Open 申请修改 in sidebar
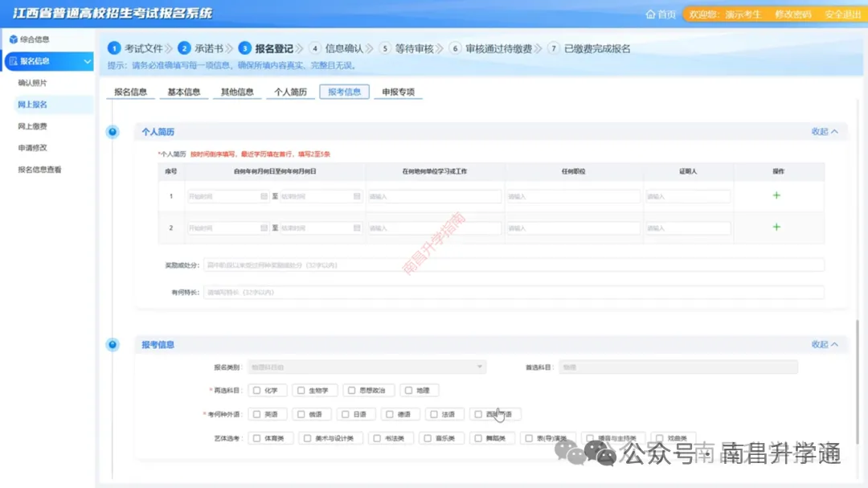The height and width of the screenshot is (488, 868). [33, 148]
